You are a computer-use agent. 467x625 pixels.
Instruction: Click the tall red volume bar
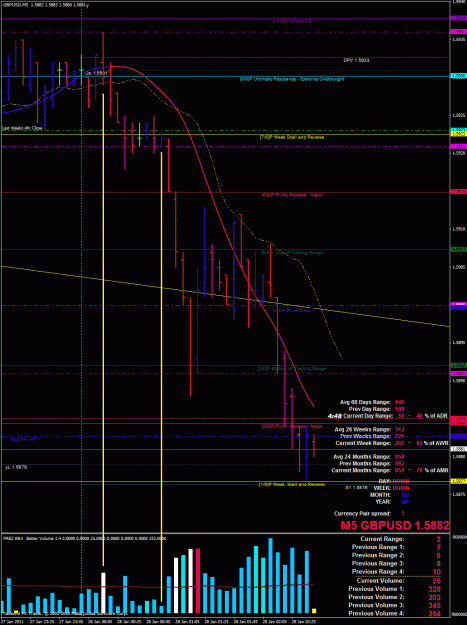198,580
